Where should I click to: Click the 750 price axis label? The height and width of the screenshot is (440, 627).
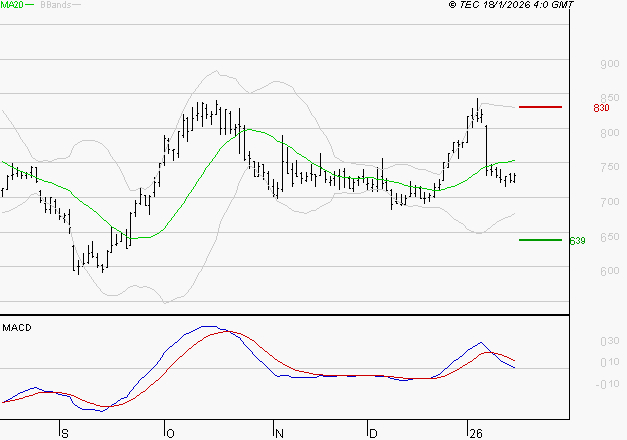coord(610,167)
